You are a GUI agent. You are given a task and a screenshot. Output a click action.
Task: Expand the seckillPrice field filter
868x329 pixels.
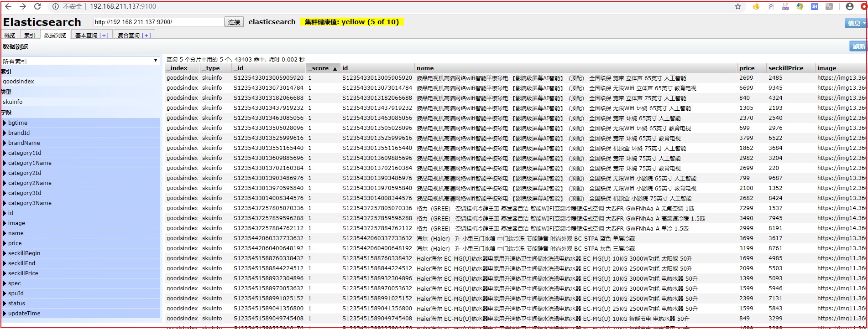pos(23,273)
